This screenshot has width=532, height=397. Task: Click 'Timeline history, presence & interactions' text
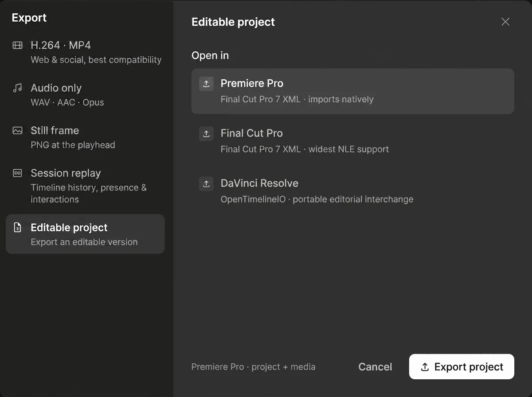[89, 193]
